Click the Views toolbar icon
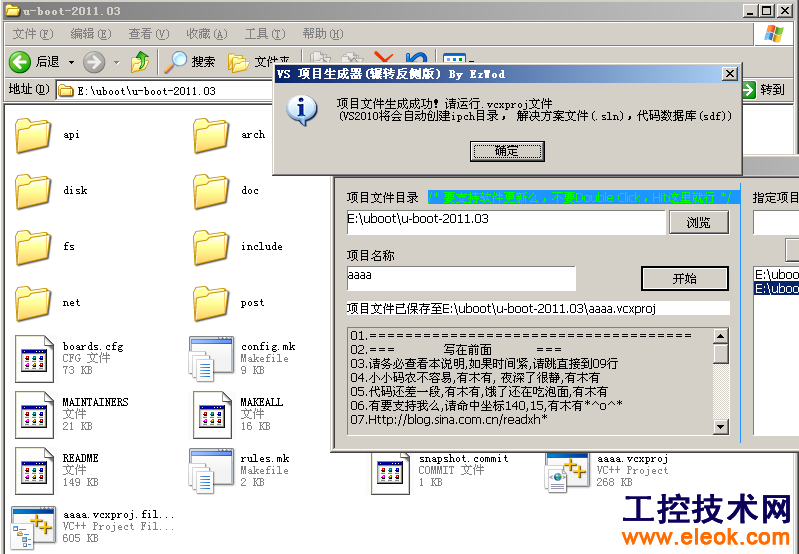799x554 pixels. [454, 57]
